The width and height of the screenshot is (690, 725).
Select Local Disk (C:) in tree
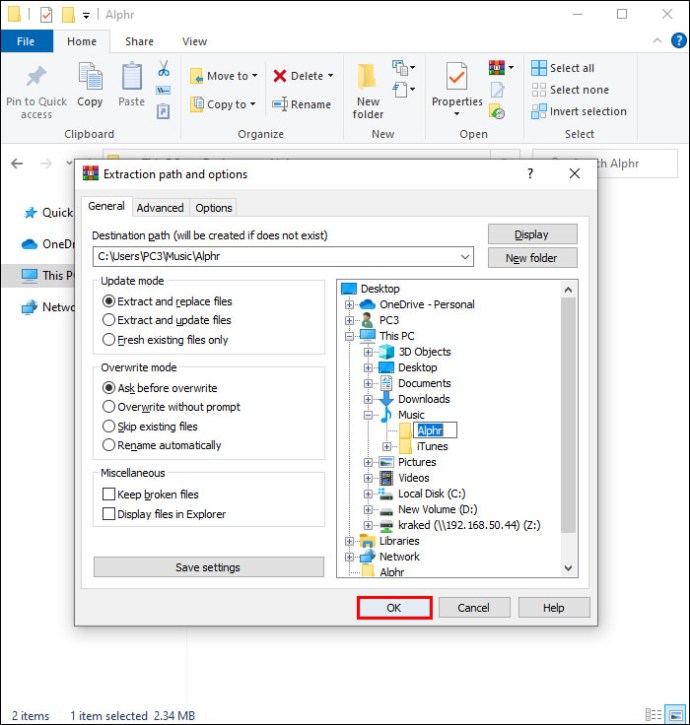pyautogui.click(x=431, y=493)
